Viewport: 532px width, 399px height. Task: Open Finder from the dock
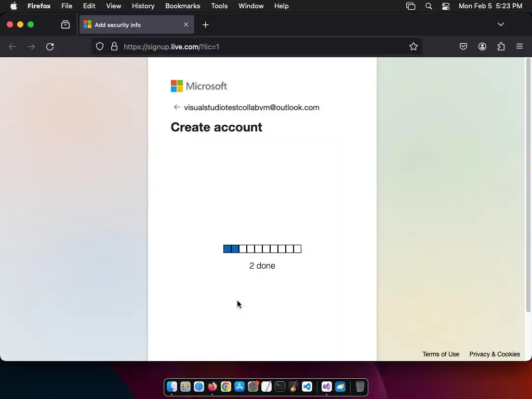172,387
